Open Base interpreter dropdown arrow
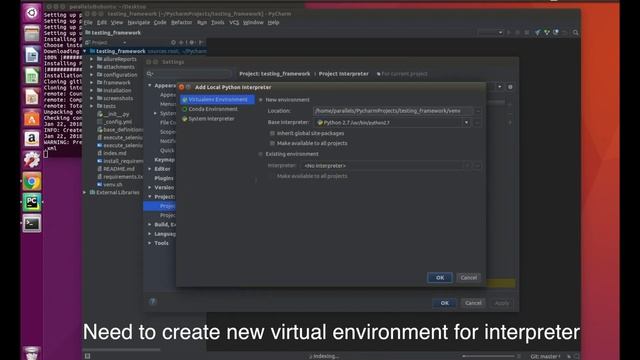This screenshot has height=360, width=640. (x=466, y=122)
